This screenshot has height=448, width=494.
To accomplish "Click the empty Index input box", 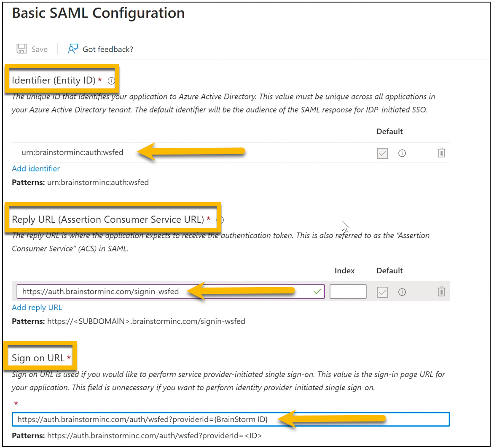I will tap(348, 291).
